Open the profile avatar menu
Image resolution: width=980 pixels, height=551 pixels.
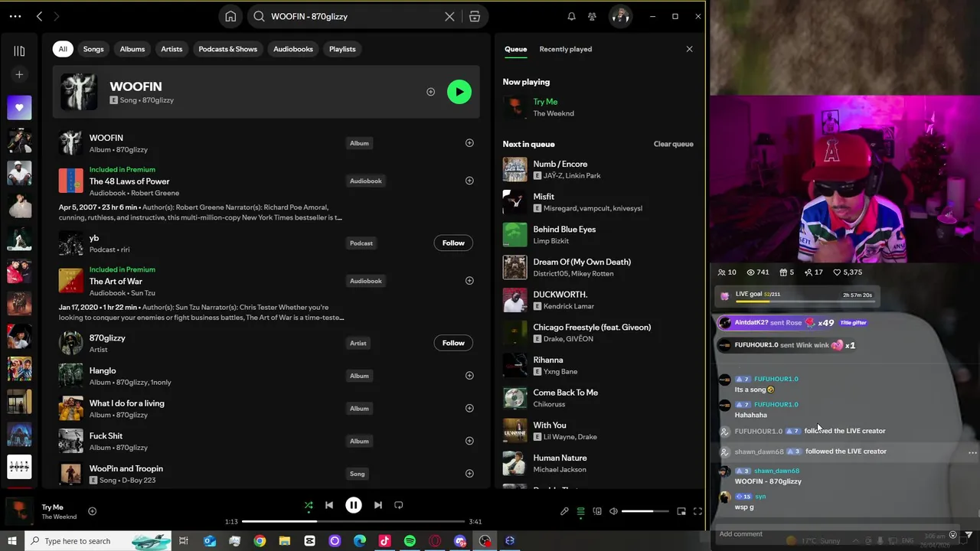coord(620,16)
